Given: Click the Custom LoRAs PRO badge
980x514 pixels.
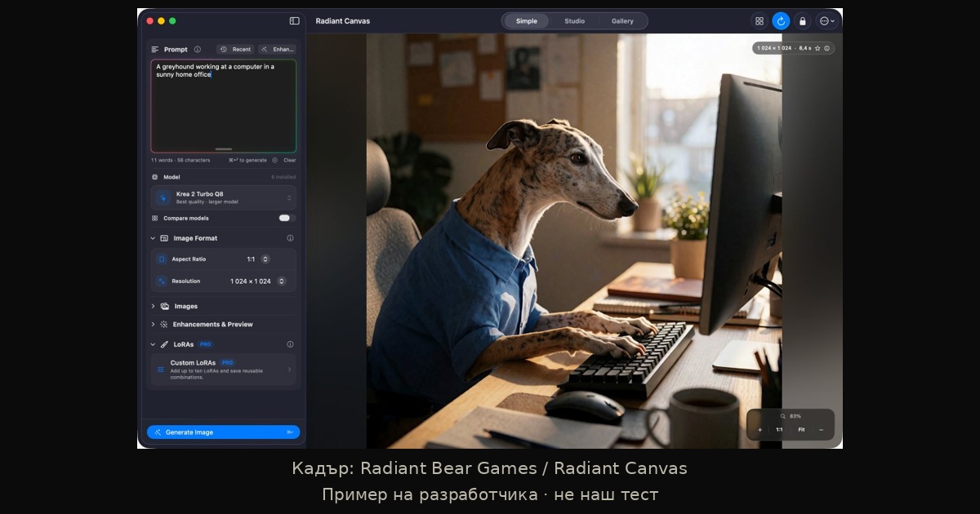Looking at the screenshot, I should [x=227, y=362].
